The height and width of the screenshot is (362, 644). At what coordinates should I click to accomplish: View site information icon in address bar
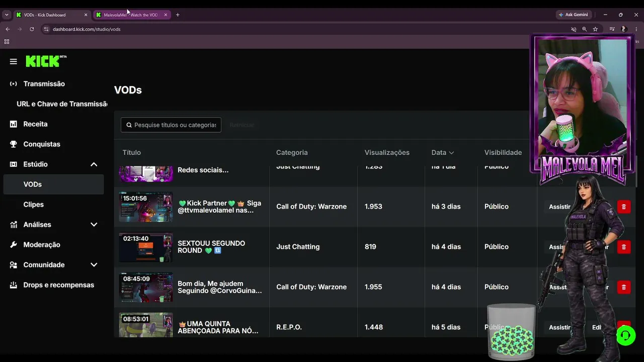coord(46,29)
